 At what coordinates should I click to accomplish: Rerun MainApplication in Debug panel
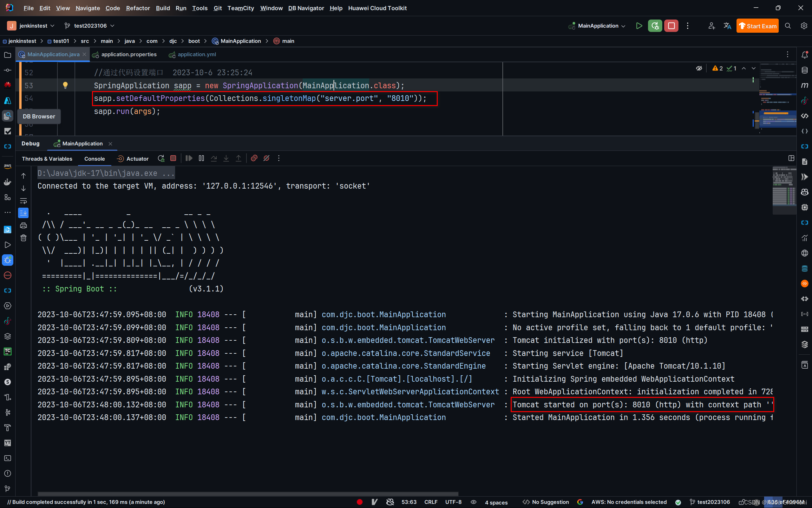(x=161, y=158)
